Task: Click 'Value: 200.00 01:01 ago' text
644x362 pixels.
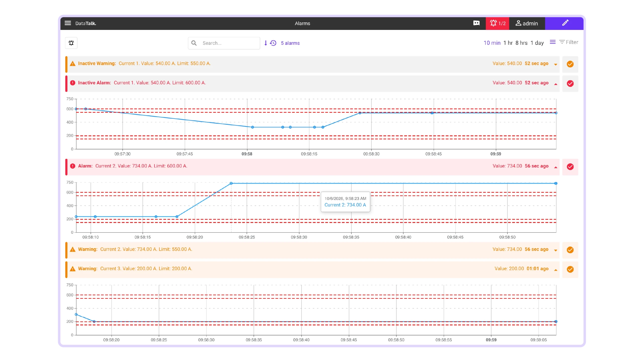Action: tap(521, 268)
